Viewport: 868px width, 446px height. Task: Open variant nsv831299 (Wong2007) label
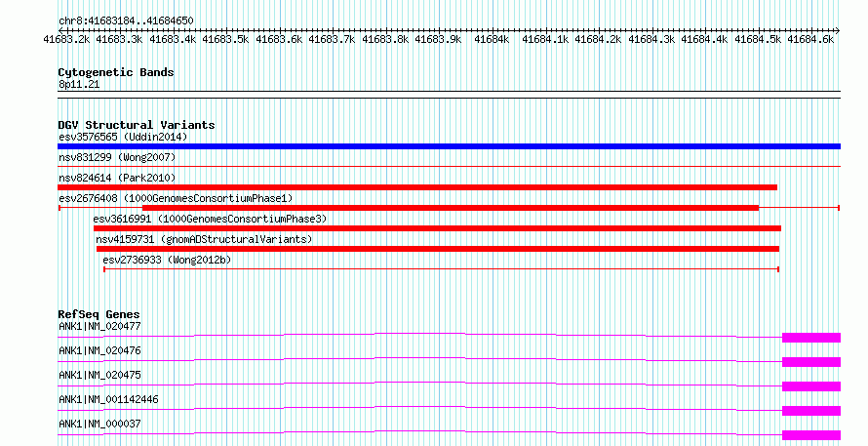pos(117,158)
